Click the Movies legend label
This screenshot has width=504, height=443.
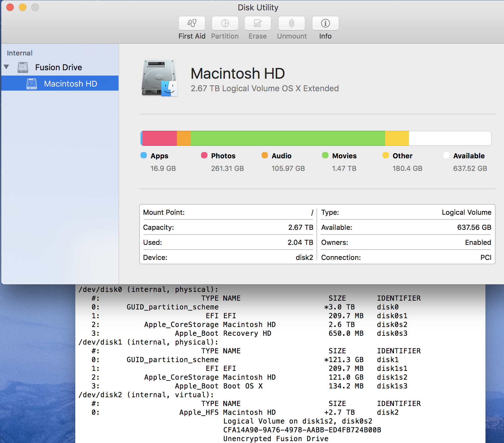point(344,156)
